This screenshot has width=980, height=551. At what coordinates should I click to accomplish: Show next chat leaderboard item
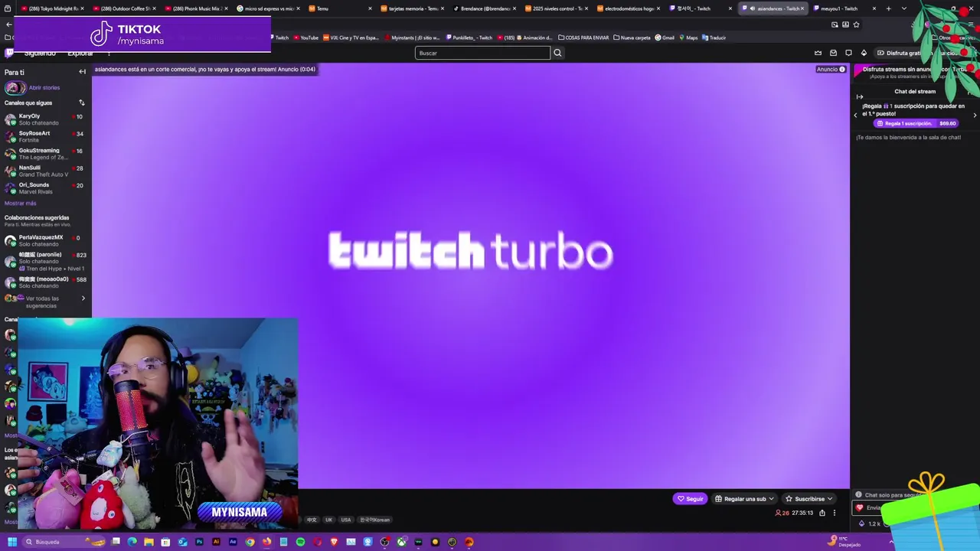(975, 115)
